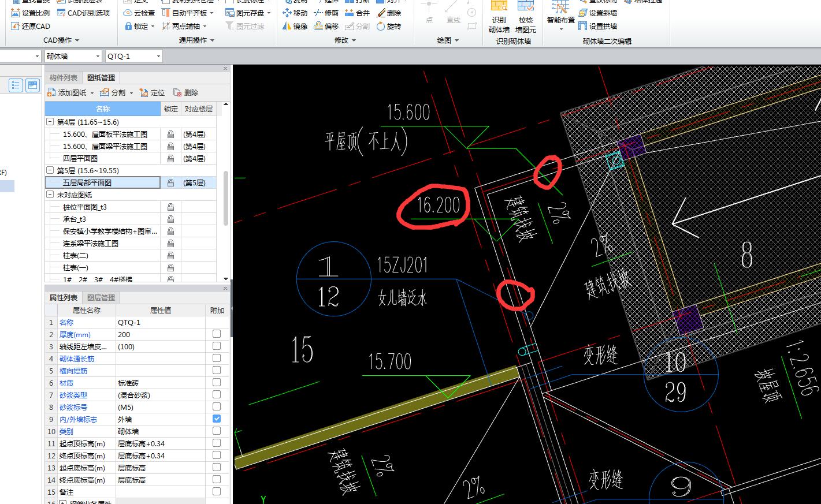The width and height of the screenshot is (821, 504).
Task: Select the 柱表(二) drawing row
Action: tap(76, 255)
